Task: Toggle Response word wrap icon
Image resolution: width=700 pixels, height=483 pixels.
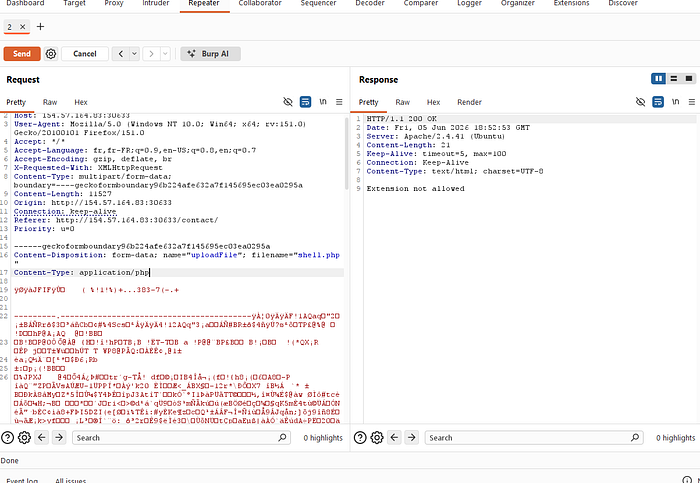Action: pyautogui.click(x=658, y=102)
